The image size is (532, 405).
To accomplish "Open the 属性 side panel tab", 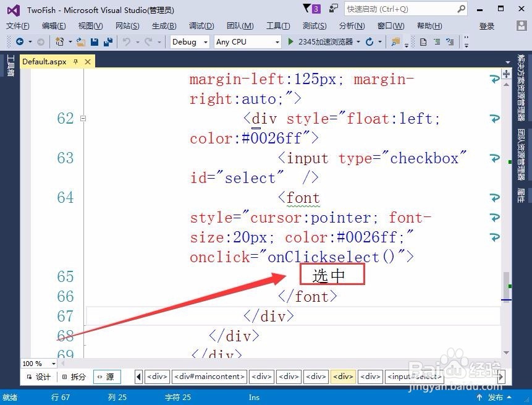I will tap(521, 195).
